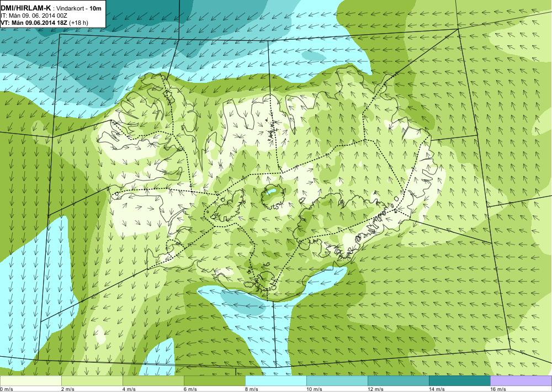Click the 'IT: Mán 09. 06. 2014 00Z' line
The height and width of the screenshot is (392, 552).
[34, 15]
